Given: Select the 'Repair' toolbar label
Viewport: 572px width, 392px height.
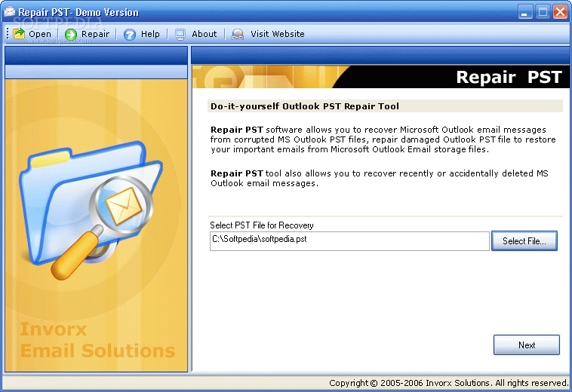Looking at the screenshot, I should click(x=95, y=34).
